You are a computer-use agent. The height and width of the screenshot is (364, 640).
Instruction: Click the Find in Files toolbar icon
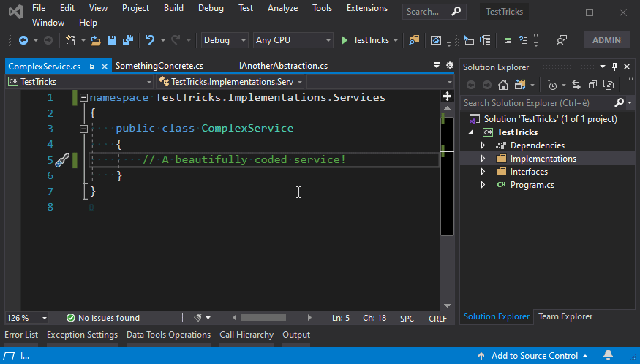[414, 40]
